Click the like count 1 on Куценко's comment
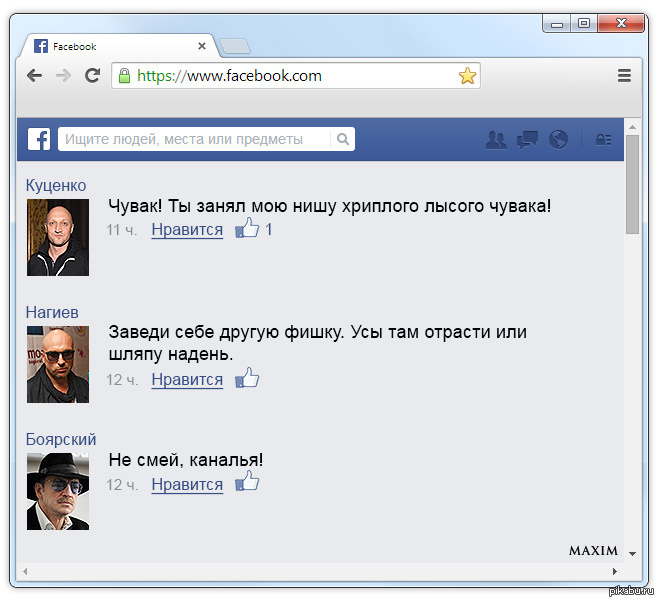659x602 pixels. point(269,230)
